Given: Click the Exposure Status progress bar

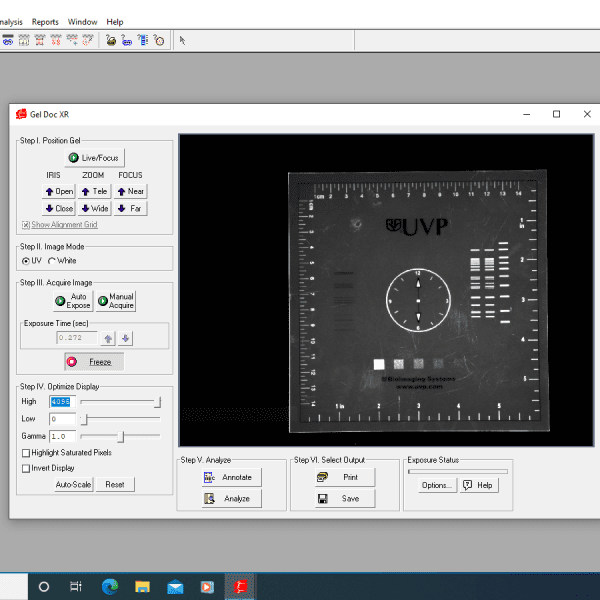Looking at the screenshot, I should pyautogui.click(x=458, y=471).
